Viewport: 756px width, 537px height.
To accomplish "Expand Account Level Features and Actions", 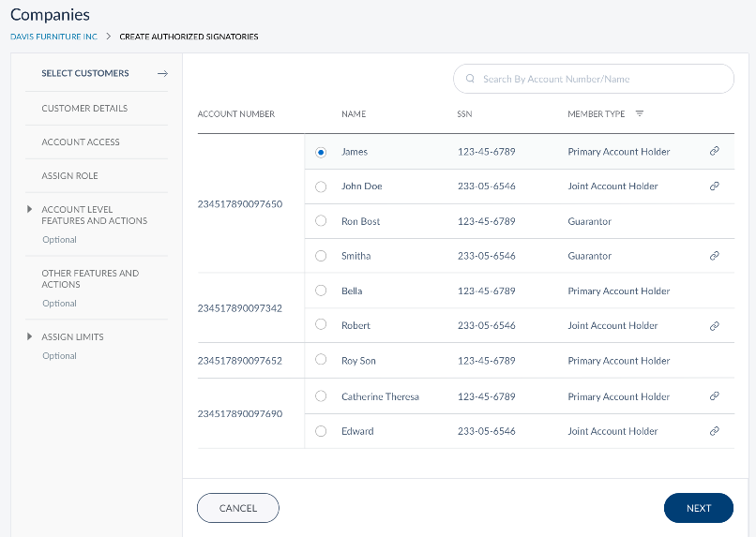I will (x=30, y=210).
